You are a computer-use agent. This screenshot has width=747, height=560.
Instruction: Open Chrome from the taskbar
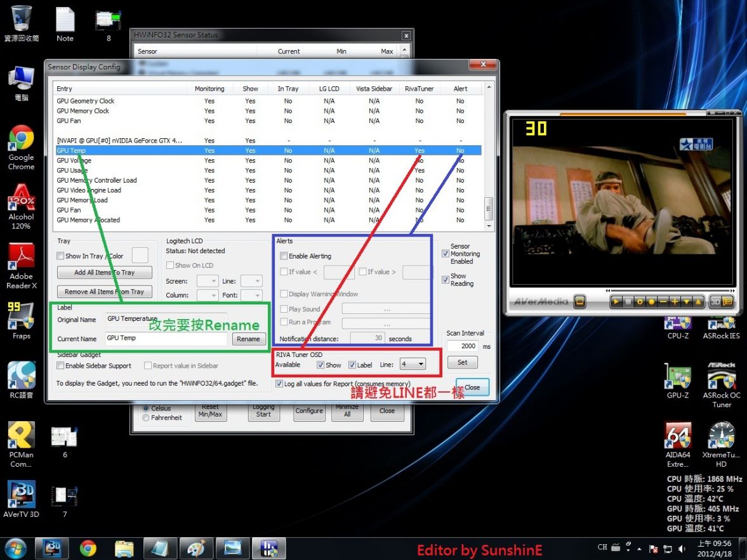(x=88, y=549)
